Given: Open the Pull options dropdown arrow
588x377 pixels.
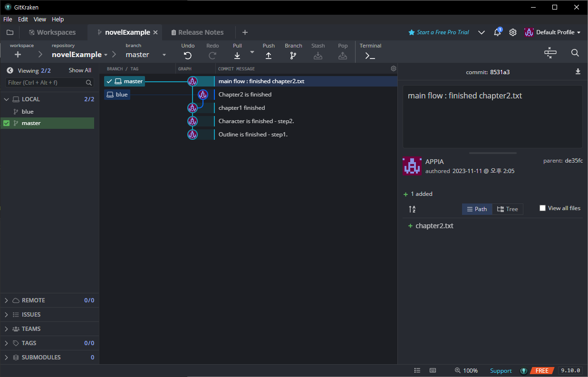Looking at the screenshot, I should pyautogui.click(x=252, y=51).
